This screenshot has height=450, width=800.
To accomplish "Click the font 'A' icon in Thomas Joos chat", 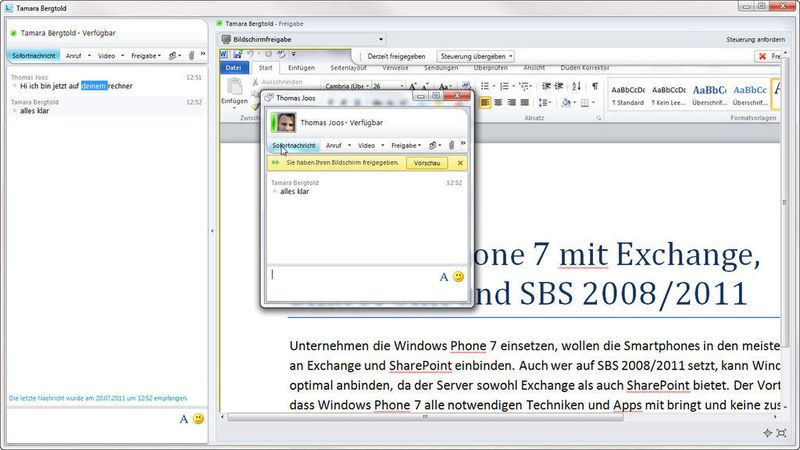I will 443,277.
